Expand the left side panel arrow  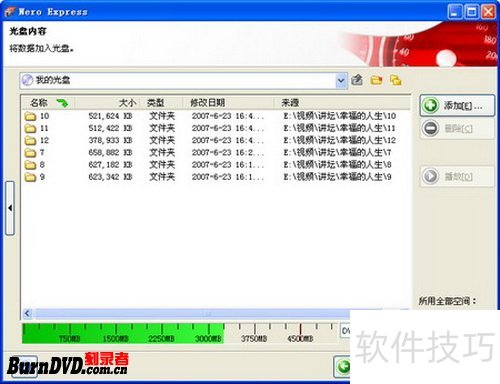pyautogui.click(x=10, y=208)
